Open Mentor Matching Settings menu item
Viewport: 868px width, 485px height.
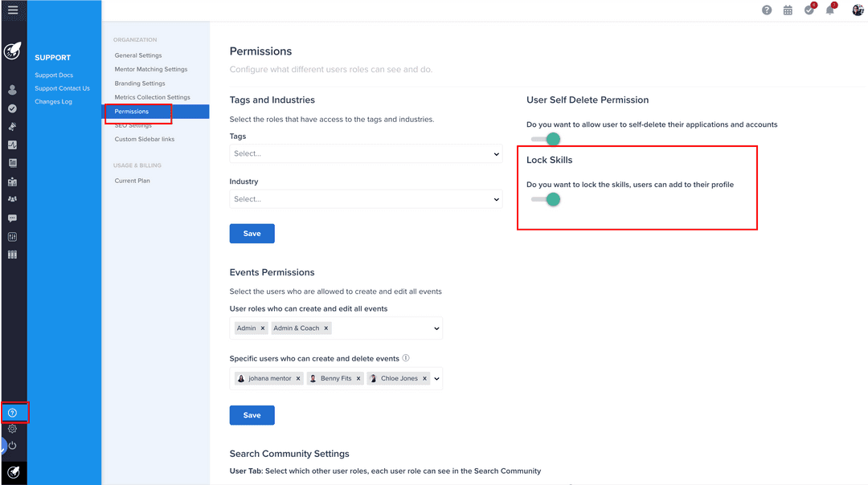pyautogui.click(x=151, y=70)
